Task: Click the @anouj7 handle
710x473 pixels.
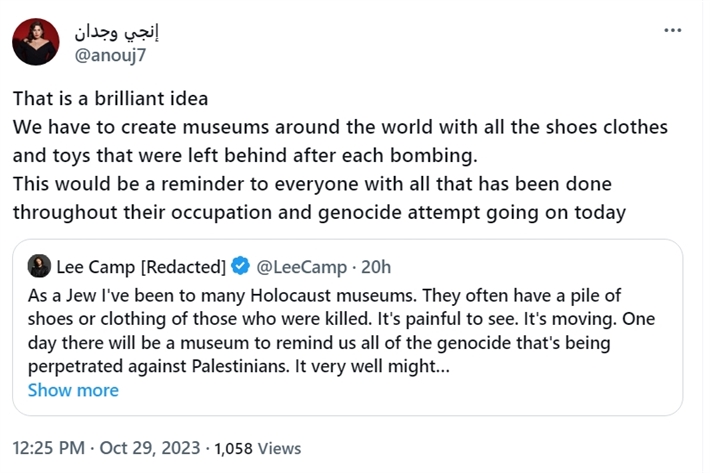Action: (114, 54)
